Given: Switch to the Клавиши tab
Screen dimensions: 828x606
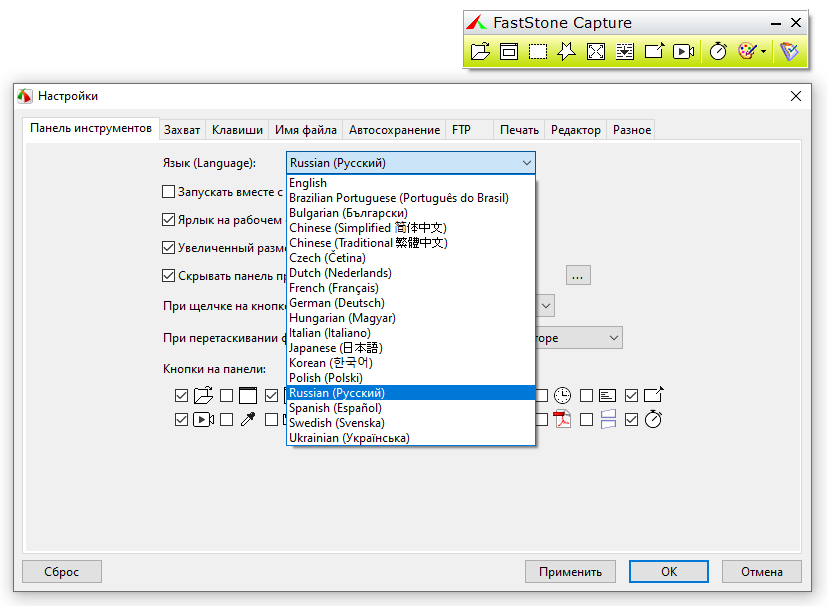Looking at the screenshot, I should pyautogui.click(x=237, y=130).
